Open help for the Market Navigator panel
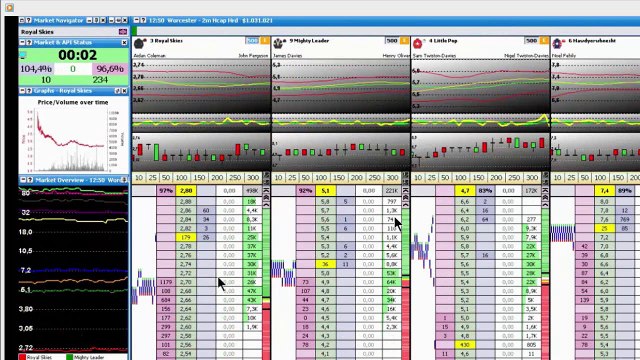The image size is (640, 360). 29,20
